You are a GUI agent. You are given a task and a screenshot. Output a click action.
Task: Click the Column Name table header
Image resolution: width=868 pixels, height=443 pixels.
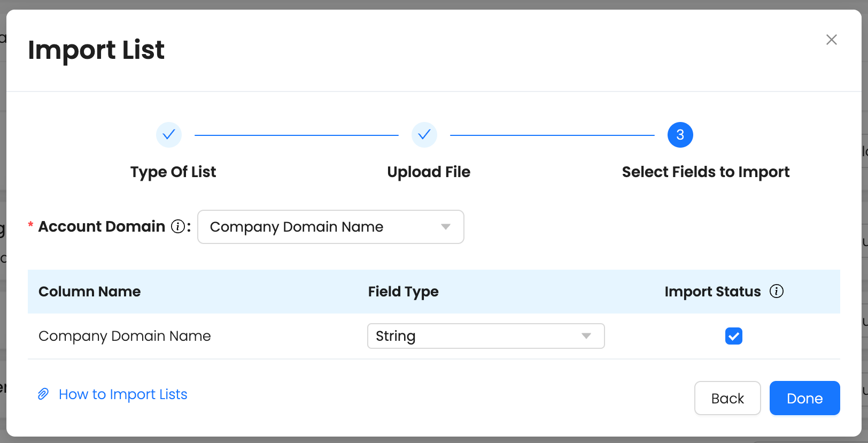(90, 292)
